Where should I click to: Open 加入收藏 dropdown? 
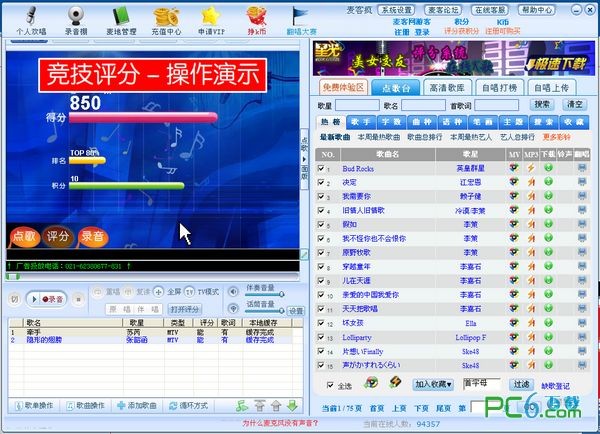coord(433,384)
